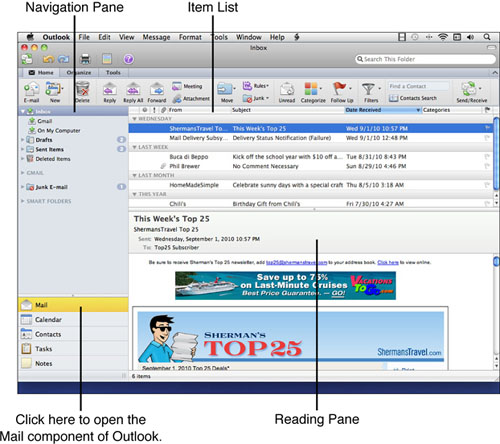This screenshot has height=444, width=500.
Task: Click the Filters funnel icon
Action: coord(368,89)
